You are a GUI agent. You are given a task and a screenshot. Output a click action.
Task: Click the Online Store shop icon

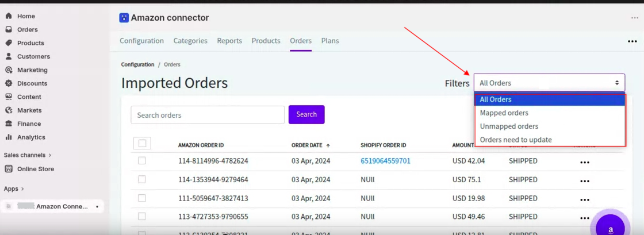8,169
